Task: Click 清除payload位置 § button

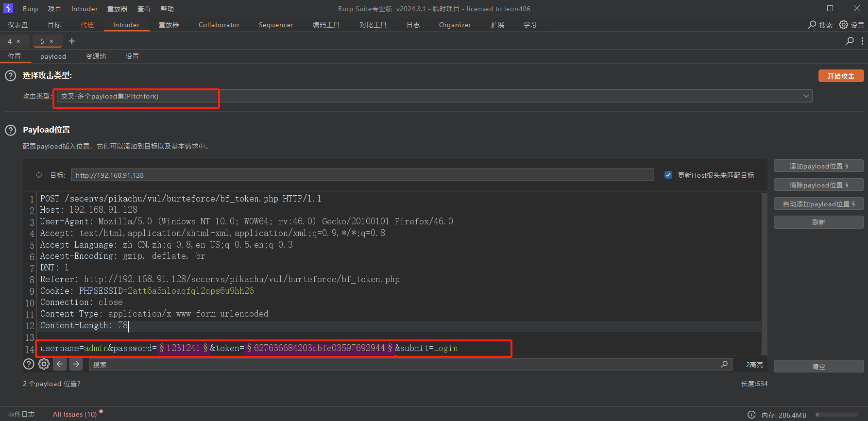Action: click(818, 185)
